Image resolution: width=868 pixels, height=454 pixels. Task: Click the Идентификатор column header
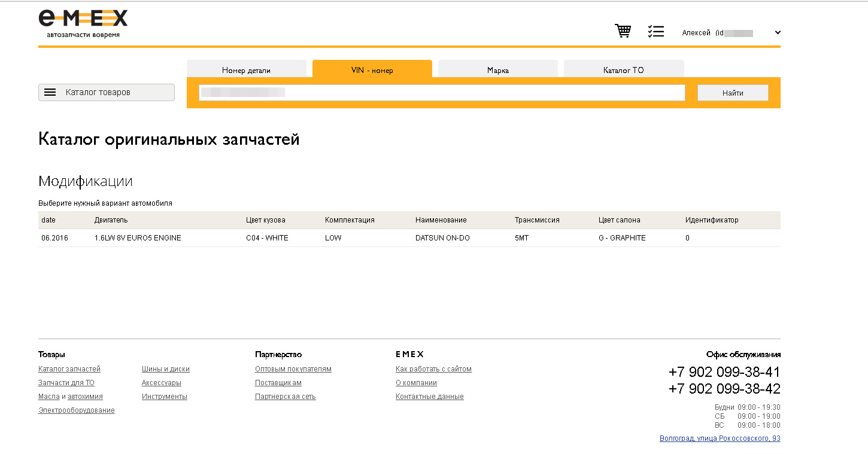point(712,220)
